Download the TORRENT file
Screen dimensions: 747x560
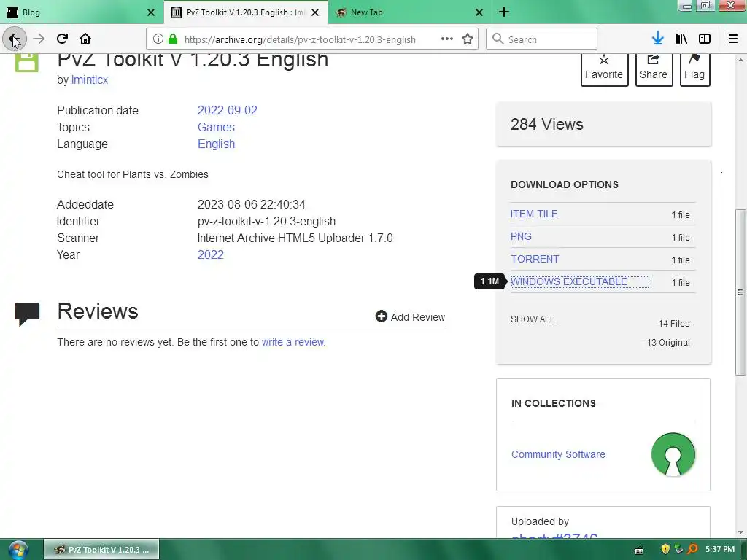(535, 259)
